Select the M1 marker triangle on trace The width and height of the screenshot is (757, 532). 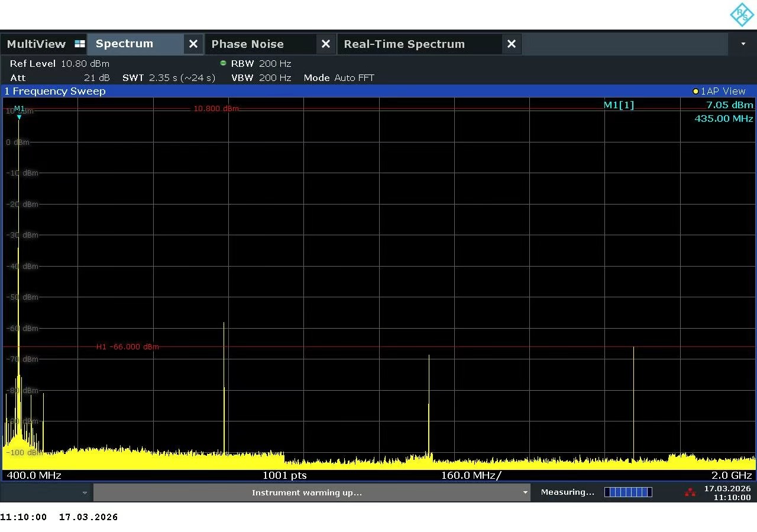tap(19, 117)
